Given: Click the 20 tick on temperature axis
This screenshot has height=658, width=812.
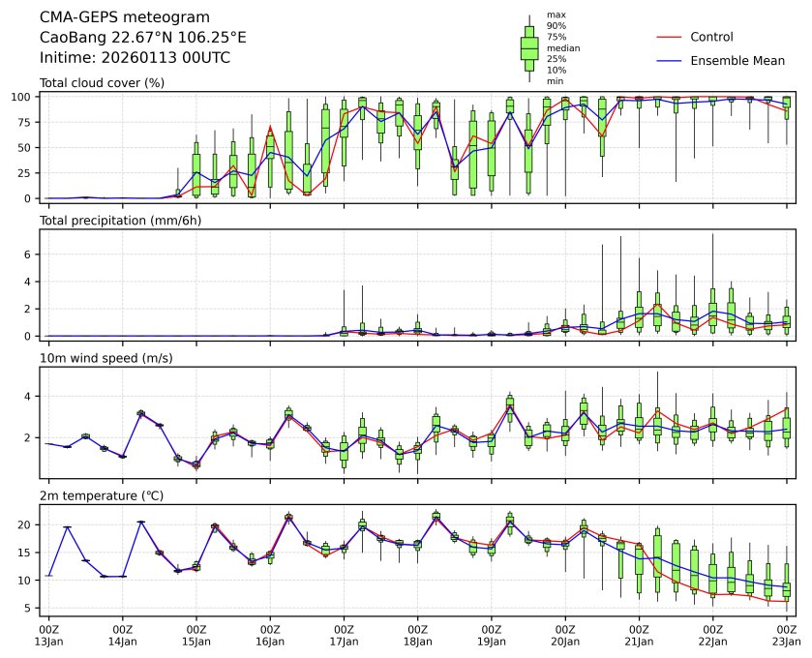Looking at the screenshot, I should [27, 524].
